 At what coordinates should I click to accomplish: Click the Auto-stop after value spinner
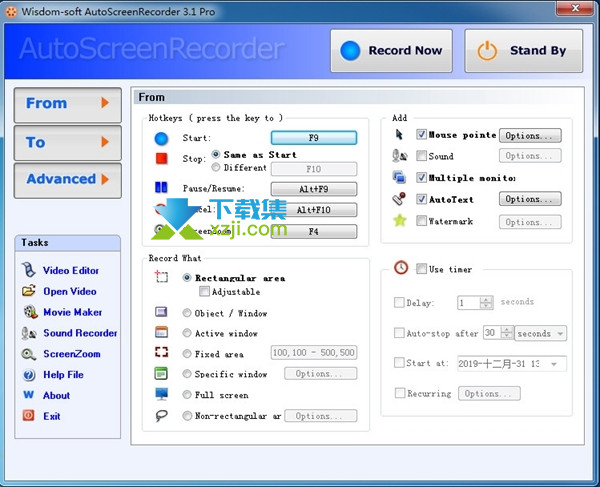pos(507,333)
